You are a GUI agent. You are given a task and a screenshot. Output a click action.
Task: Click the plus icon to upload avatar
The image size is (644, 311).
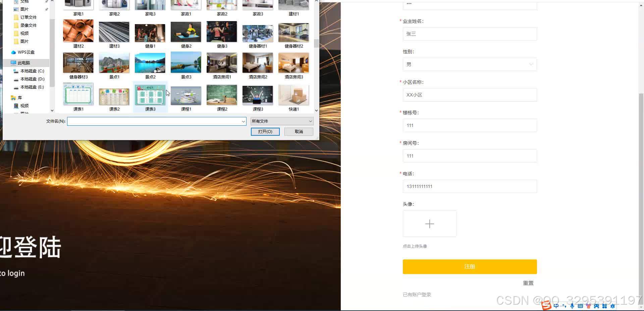pos(429,224)
